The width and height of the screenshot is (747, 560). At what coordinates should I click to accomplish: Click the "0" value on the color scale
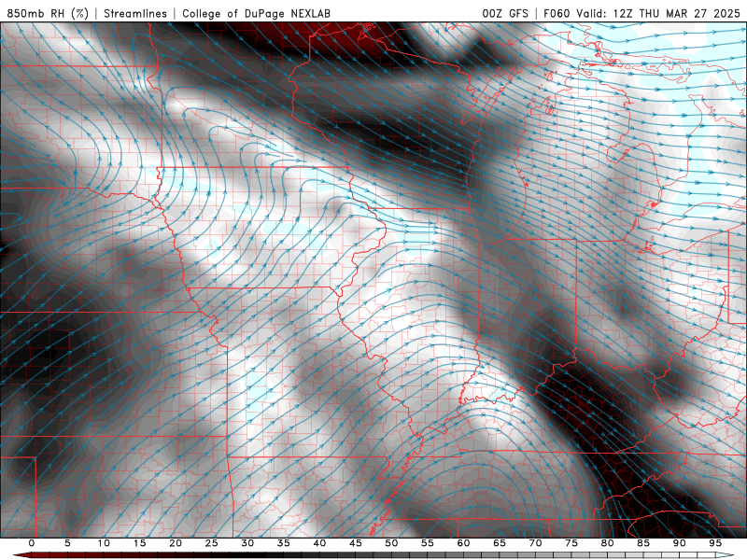coord(32,543)
